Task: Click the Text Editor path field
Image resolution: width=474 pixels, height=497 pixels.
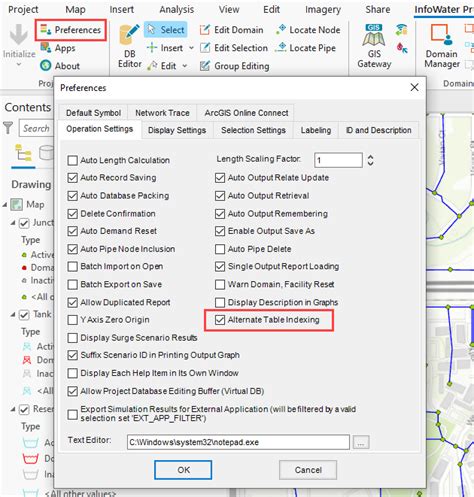Action: point(238,442)
